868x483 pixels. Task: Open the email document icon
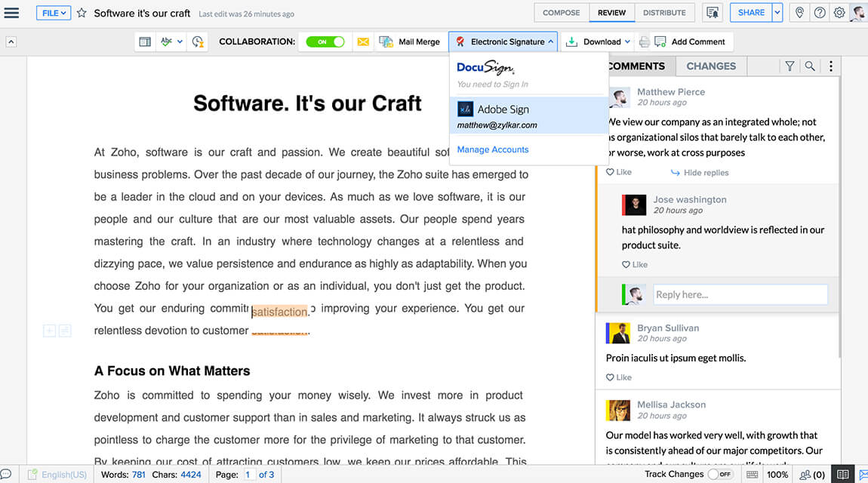click(363, 42)
